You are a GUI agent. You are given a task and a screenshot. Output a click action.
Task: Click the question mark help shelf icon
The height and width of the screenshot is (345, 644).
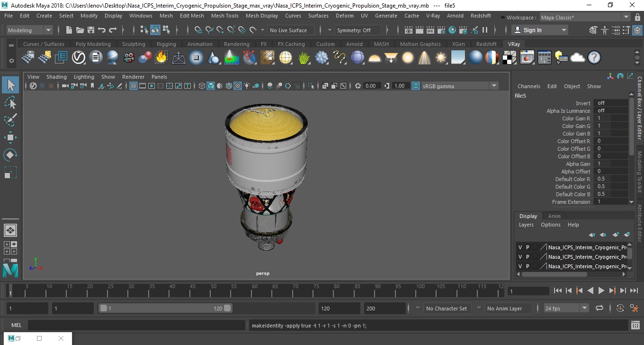coord(594,58)
